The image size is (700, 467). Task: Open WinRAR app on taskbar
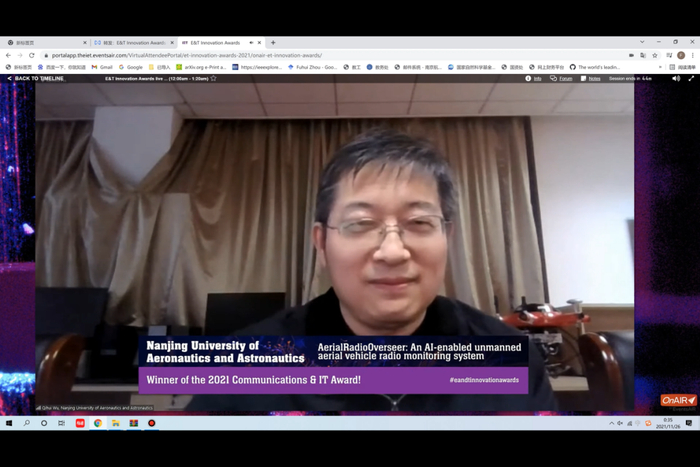point(133,423)
